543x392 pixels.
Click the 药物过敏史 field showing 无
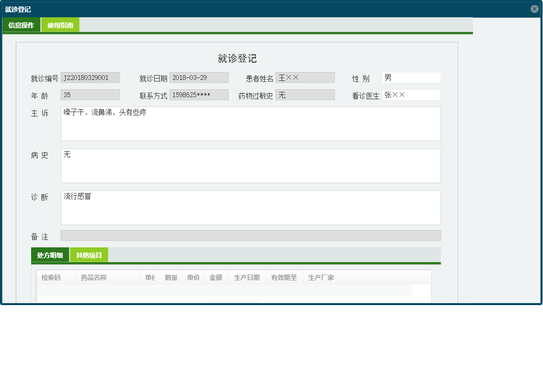pos(305,94)
